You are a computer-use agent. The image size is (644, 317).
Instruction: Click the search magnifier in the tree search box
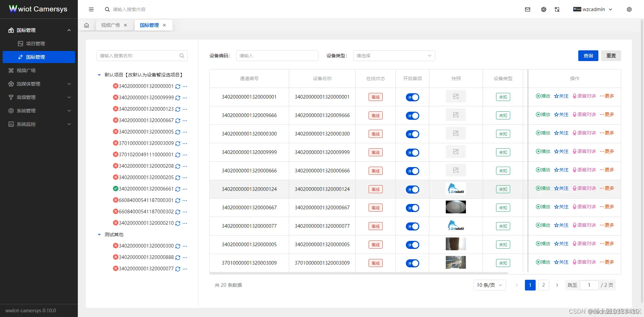[182, 56]
